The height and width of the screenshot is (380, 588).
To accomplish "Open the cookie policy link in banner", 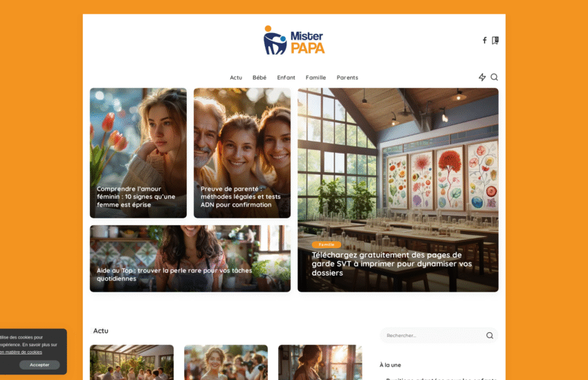I will (21, 352).
